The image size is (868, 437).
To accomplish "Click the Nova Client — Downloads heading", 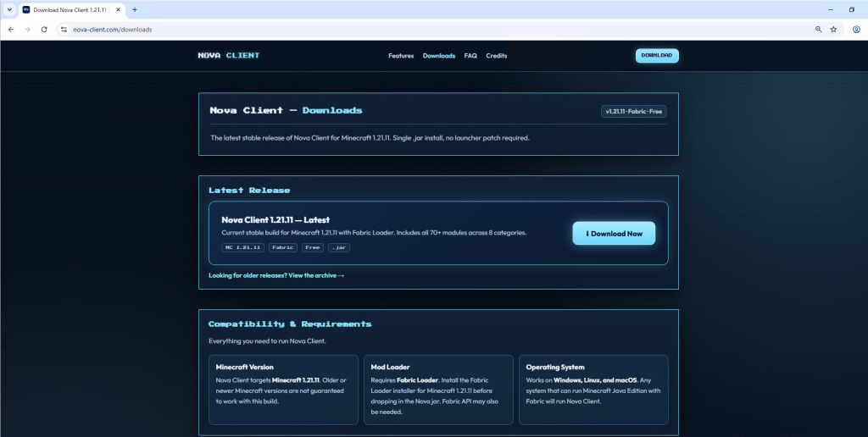I will pos(287,110).
